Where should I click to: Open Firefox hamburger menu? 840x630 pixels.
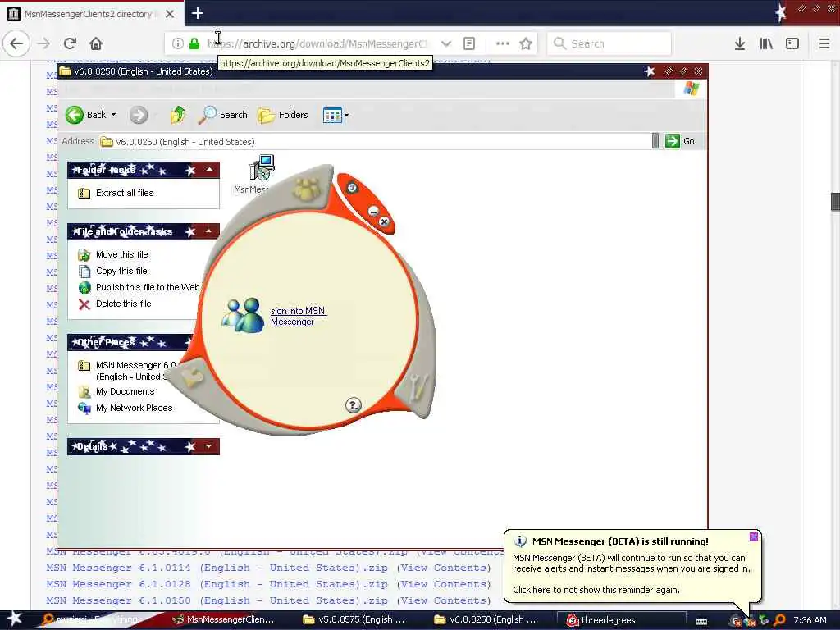(824, 43)
